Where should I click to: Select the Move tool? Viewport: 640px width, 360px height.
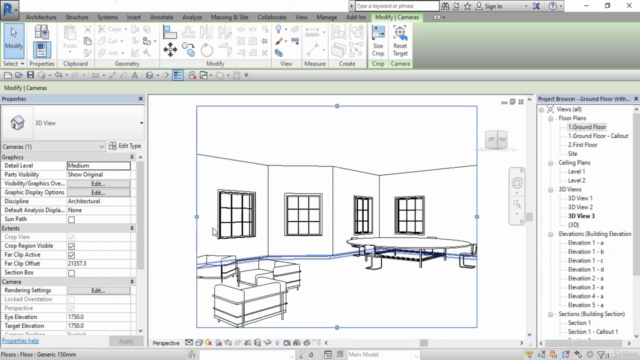pyautogui.click(x=170, y=50)
